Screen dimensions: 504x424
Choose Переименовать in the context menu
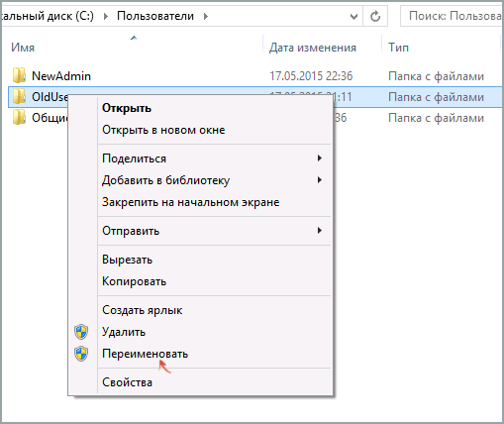pos(145,354)
